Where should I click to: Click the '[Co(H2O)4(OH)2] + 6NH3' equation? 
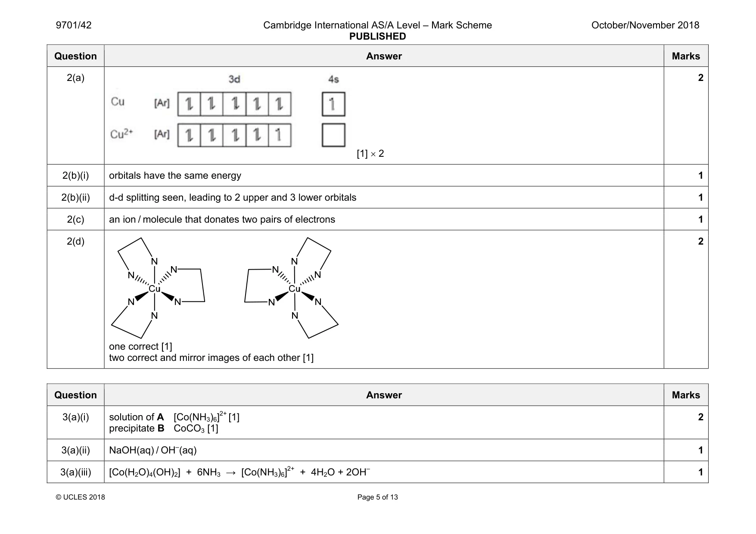pos(240,472)
